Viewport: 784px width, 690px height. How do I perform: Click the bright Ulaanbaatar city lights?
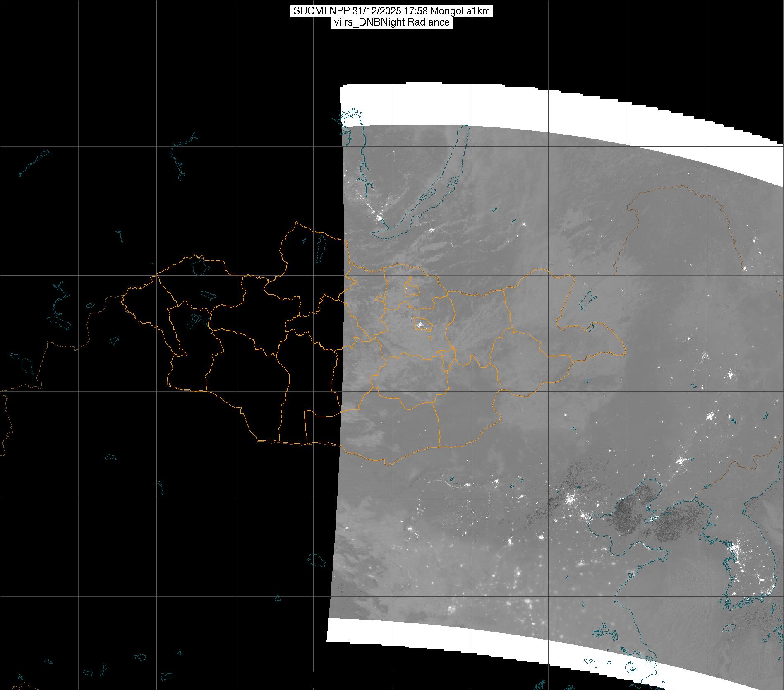coord(421,325)
